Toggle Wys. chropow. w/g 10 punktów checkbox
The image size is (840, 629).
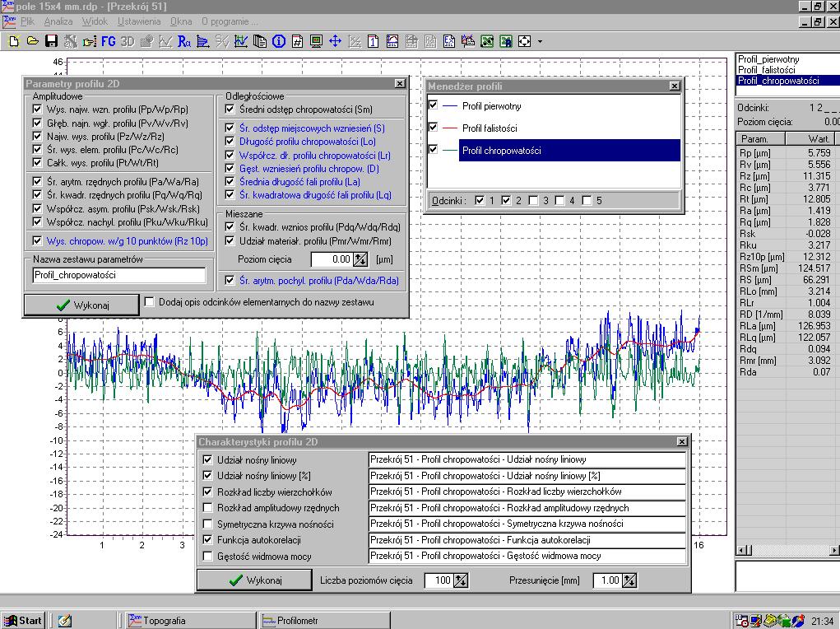[x=37, y=240]
